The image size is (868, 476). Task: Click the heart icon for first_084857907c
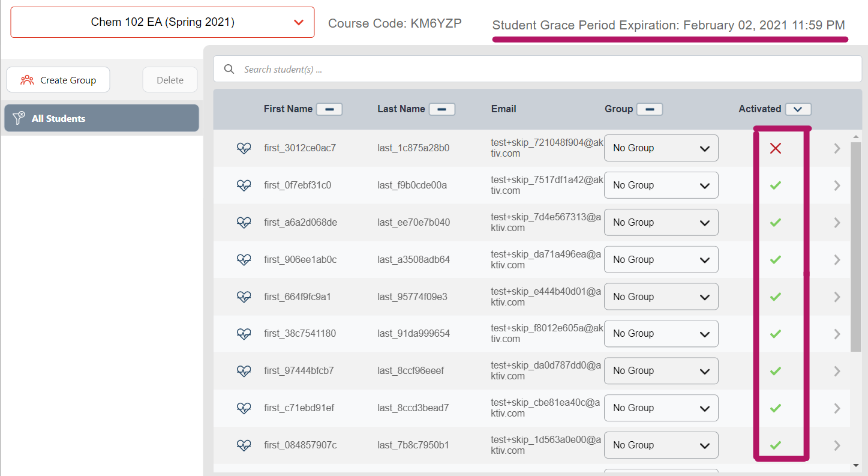tap(244, 445)
